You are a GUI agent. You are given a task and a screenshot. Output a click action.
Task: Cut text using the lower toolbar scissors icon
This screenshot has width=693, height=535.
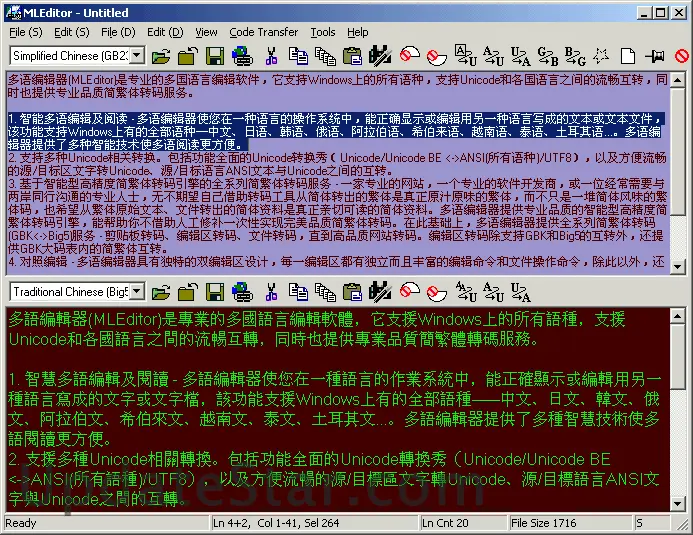point(271,292)
